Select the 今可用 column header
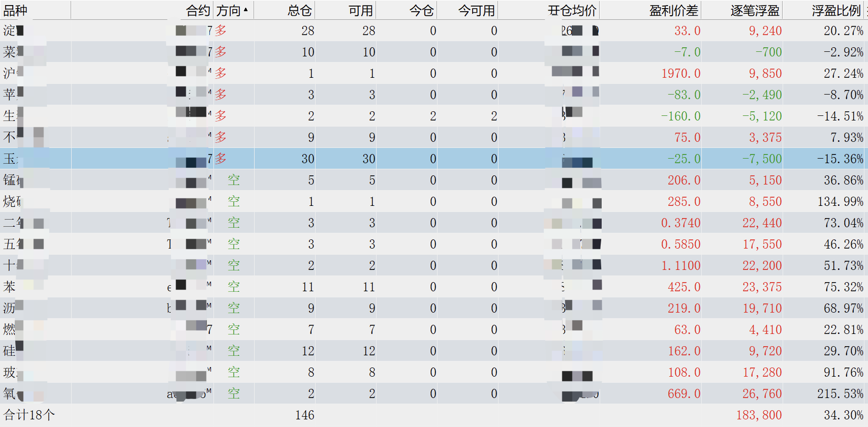This screenshot has height=427, width=868. tap(476, 10)
